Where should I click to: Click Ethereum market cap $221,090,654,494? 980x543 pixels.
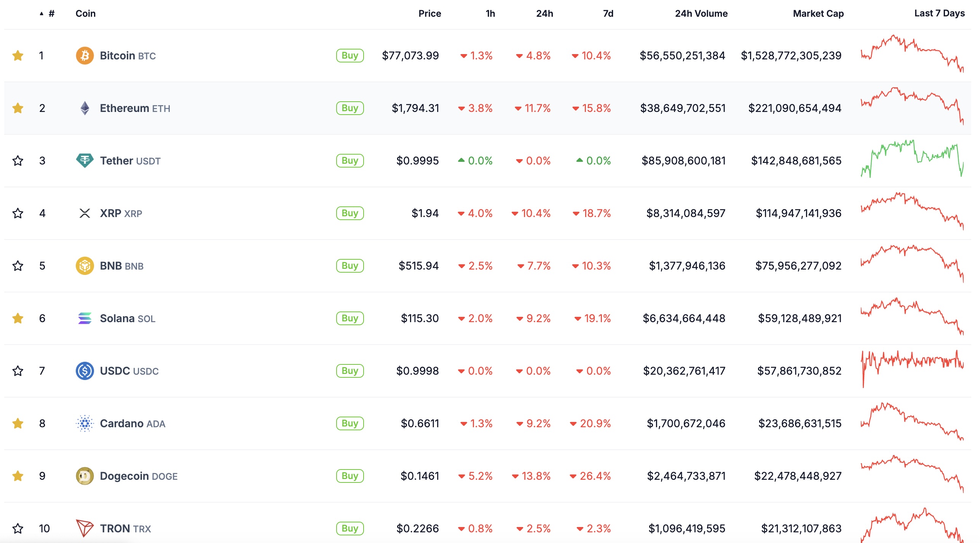click(x=795, y=108)
